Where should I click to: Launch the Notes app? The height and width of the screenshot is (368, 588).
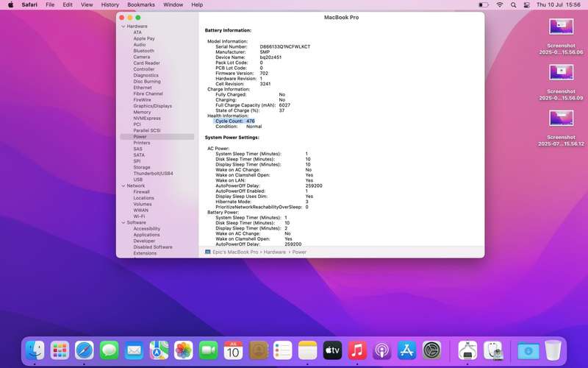tap(307, 350)
